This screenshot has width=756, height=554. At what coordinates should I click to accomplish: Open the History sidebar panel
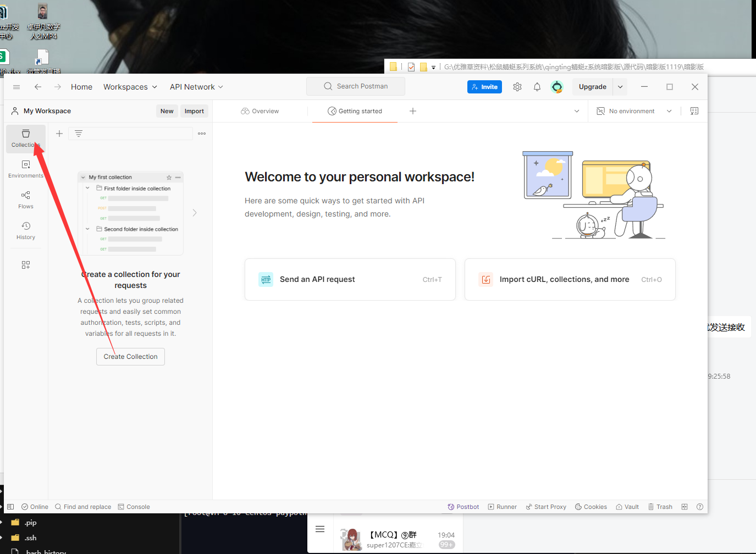coord(26,230)
